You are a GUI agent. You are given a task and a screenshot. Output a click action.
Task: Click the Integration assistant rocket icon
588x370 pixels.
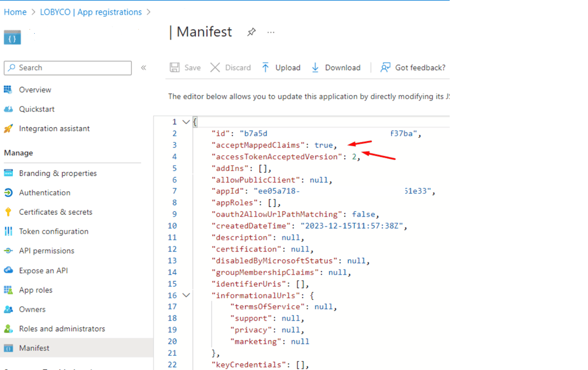pos(8,129)
